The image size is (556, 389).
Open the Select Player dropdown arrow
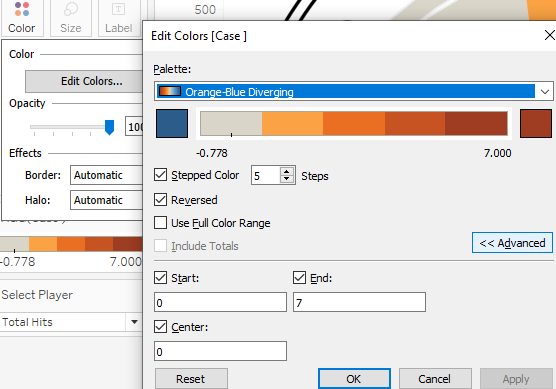pyautogui.click(x=134, y=322)
